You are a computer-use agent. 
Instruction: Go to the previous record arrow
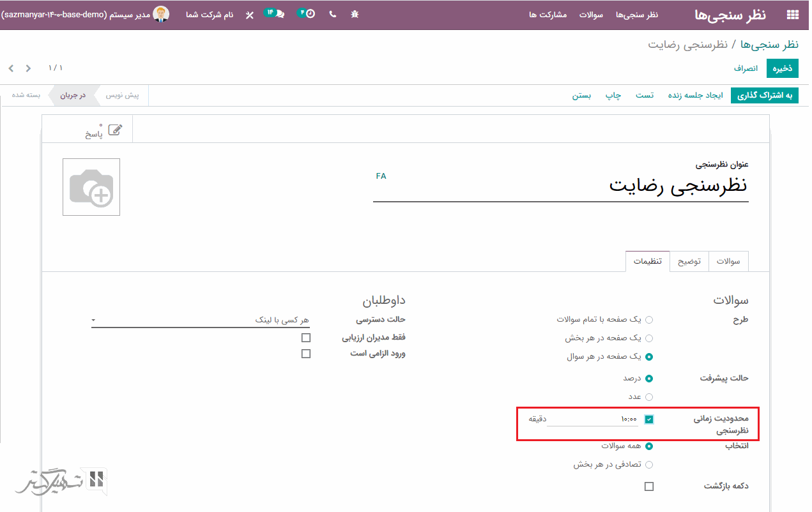(10, 68)
